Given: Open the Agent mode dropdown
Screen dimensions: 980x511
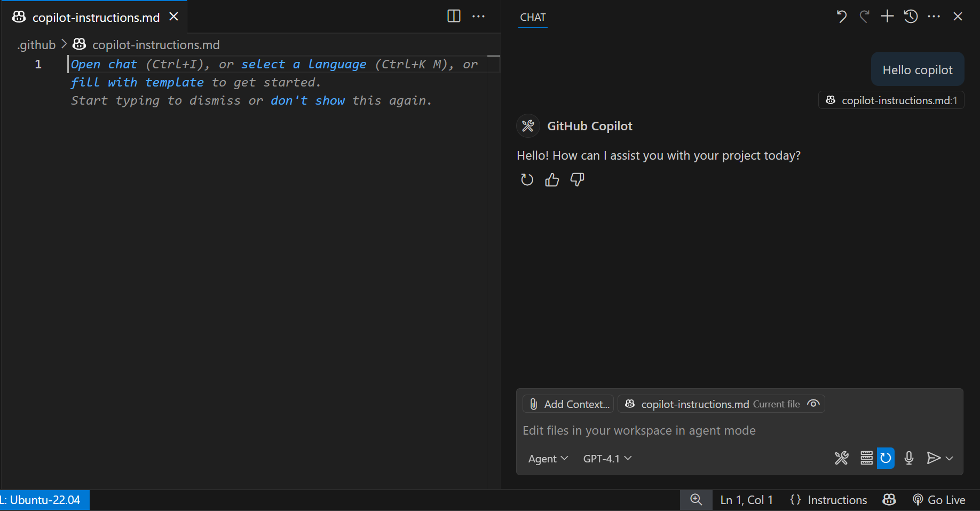Looking at the screenshot, I should (x=548, y=458).
